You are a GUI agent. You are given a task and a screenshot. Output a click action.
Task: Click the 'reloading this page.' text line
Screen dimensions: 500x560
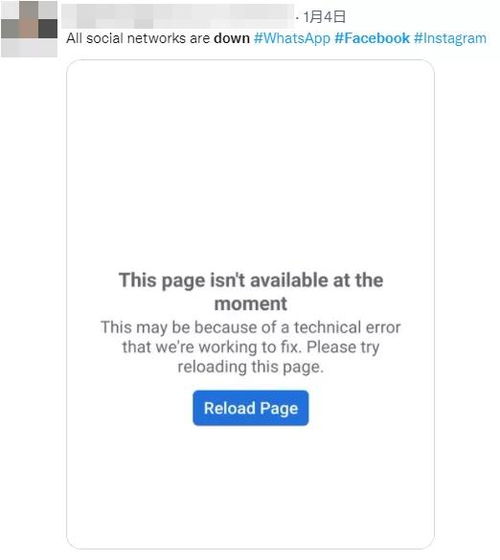(251, 367)
